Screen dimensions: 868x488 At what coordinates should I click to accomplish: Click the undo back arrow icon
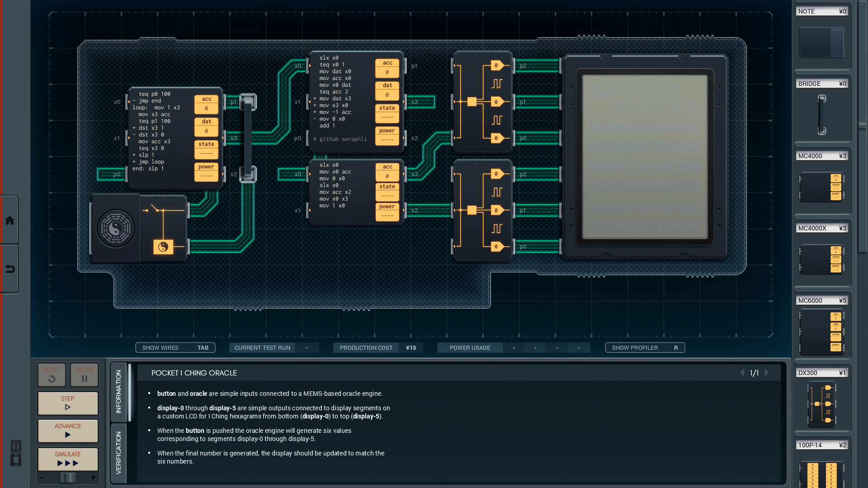click(9, 269)
